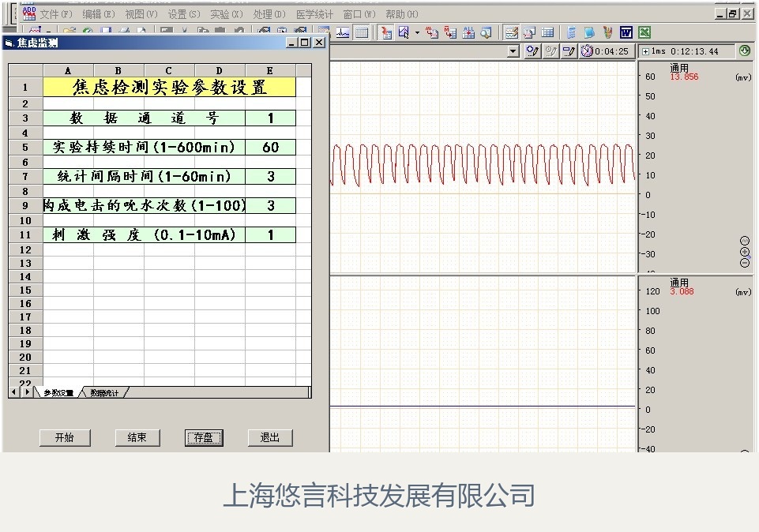The width and height of the screenshot is (759, 532).
Task: Switch to the 数据统计 sheet tab
Action: point(104,393)
